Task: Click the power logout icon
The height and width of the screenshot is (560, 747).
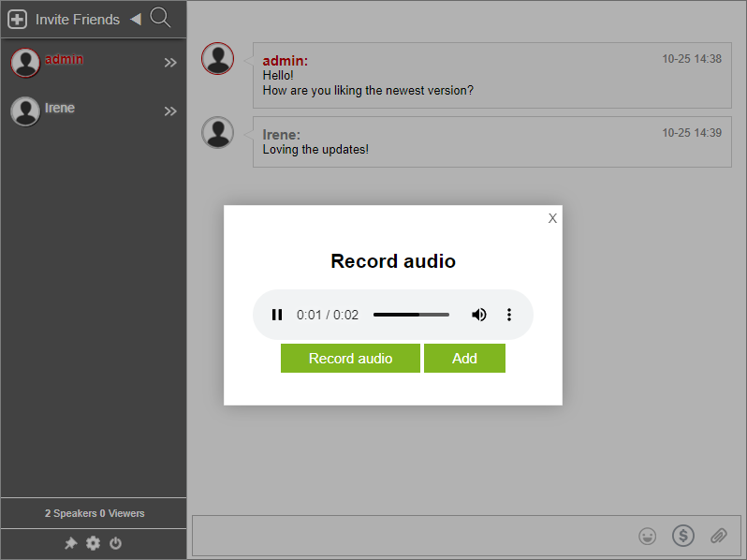Action: click(x=115, y=543)
